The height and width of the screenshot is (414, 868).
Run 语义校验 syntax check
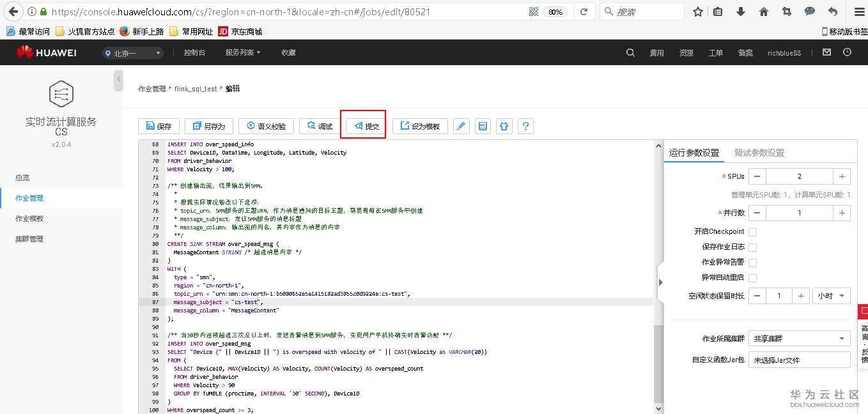pyautogui.click(x=266, y=126)
